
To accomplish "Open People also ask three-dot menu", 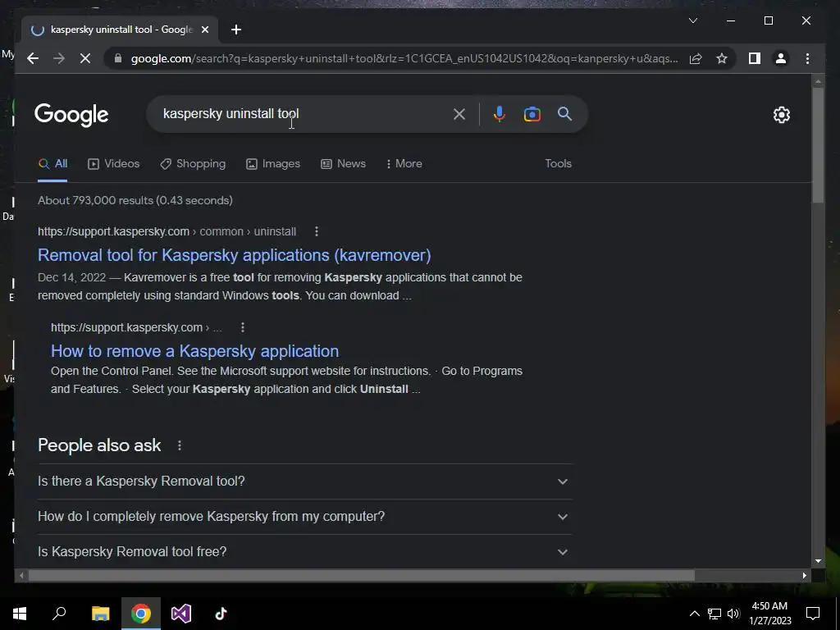I will click(x=180, y=445).
